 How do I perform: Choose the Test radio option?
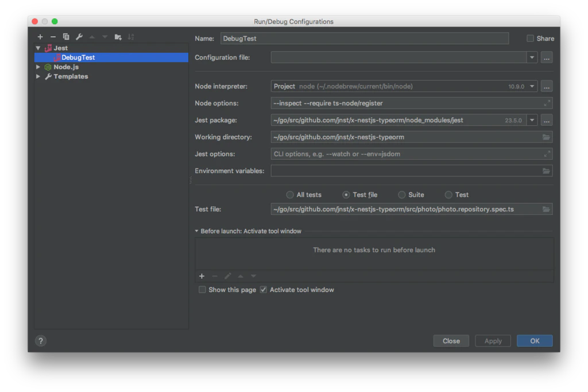[448, 194]
